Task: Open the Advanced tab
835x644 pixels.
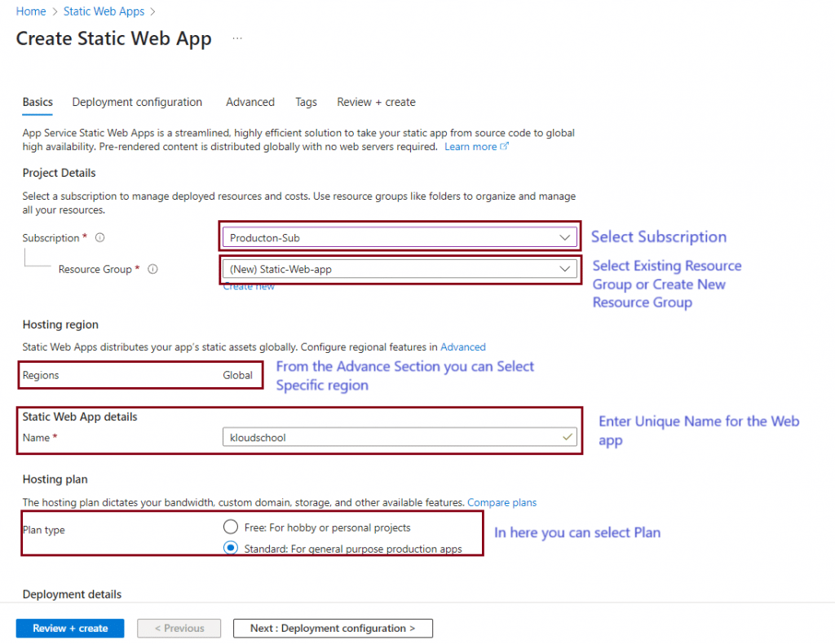Action: [x=250, y=102]
